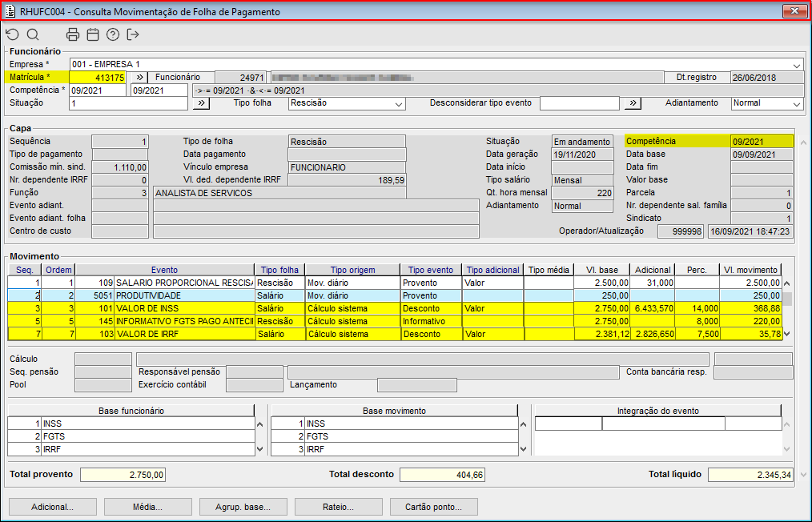812x522 pixels.
Task: Open help question mark icon
Action: pyautogui.click(x=113, y=34)
